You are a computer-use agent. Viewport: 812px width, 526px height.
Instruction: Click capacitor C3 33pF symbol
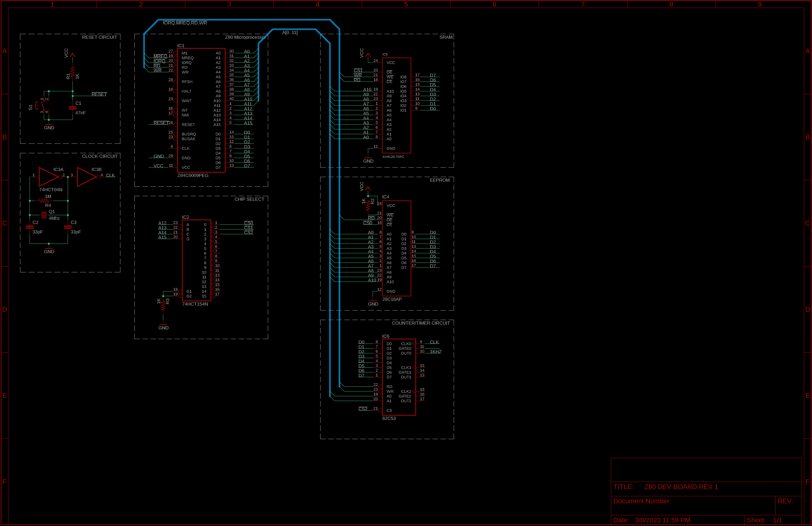(68, 227)
